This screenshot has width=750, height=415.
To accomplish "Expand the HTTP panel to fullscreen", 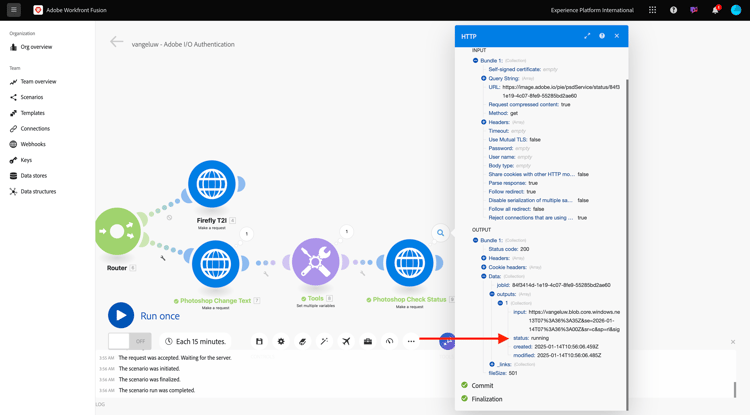I will 587,36.
